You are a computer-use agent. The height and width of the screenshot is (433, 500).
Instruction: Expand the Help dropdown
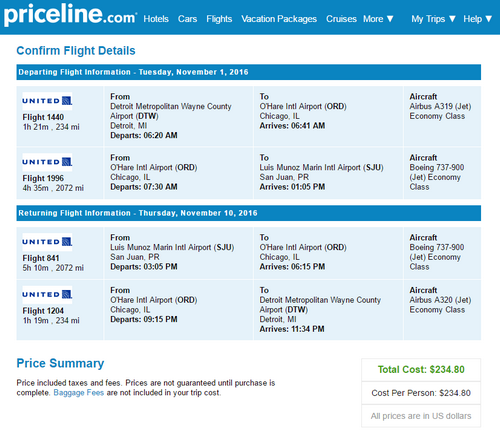(478, 19)
